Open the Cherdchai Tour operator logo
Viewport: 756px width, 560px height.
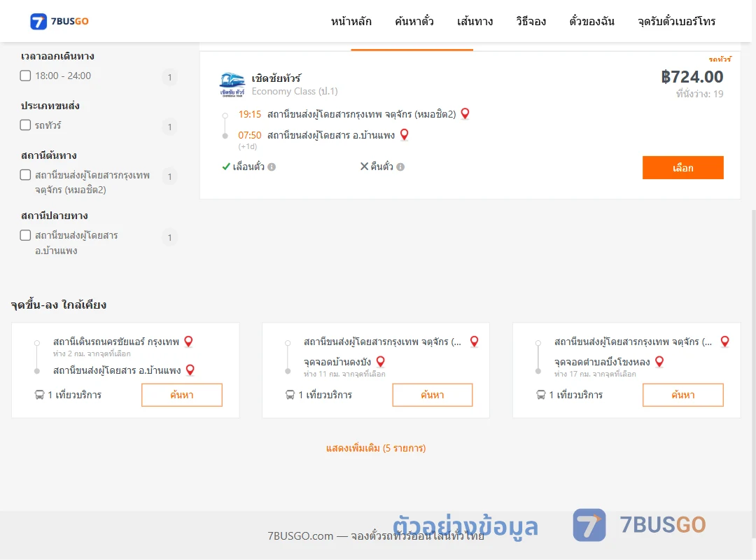(x=232, y=85)
